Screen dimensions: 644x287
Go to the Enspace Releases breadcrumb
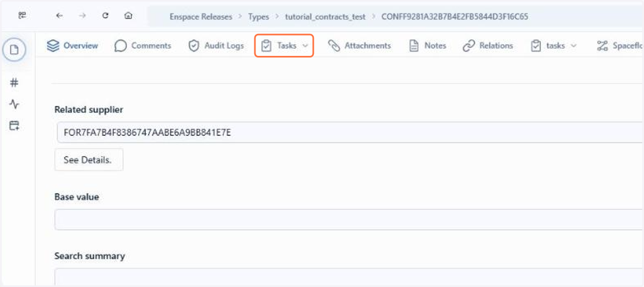(201, 17)
